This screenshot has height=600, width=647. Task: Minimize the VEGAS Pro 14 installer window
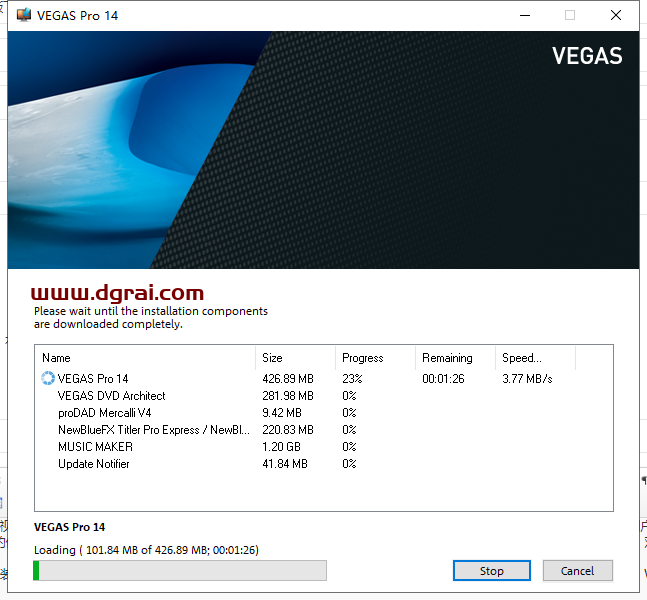click(x=525, y=15)
